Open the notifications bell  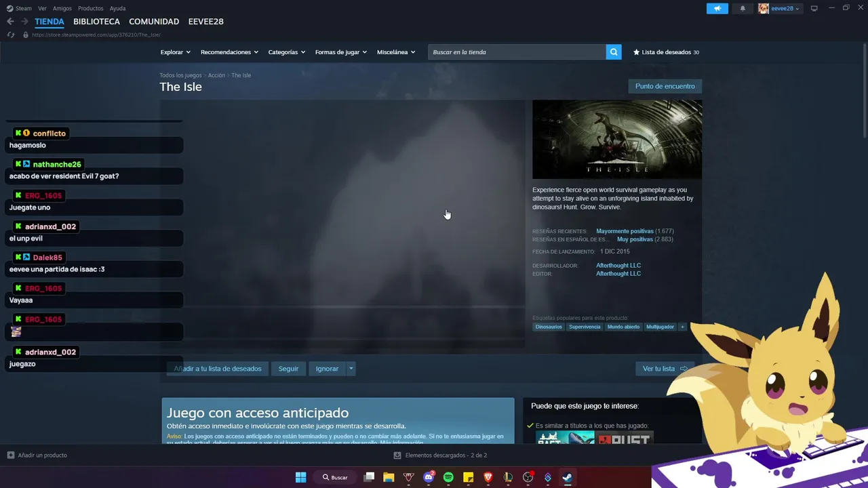tap(743, 8)
